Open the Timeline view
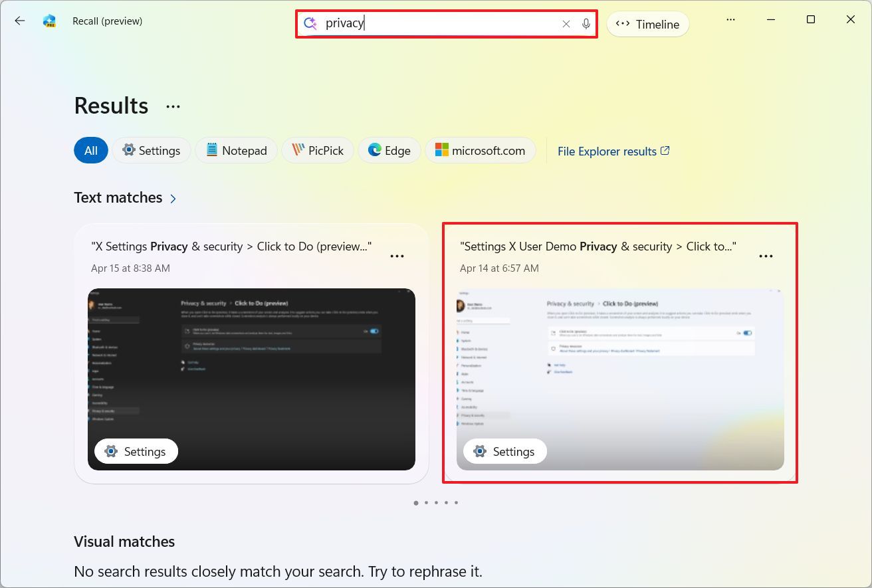Screen dimensions: 872x588 point(648,24)
